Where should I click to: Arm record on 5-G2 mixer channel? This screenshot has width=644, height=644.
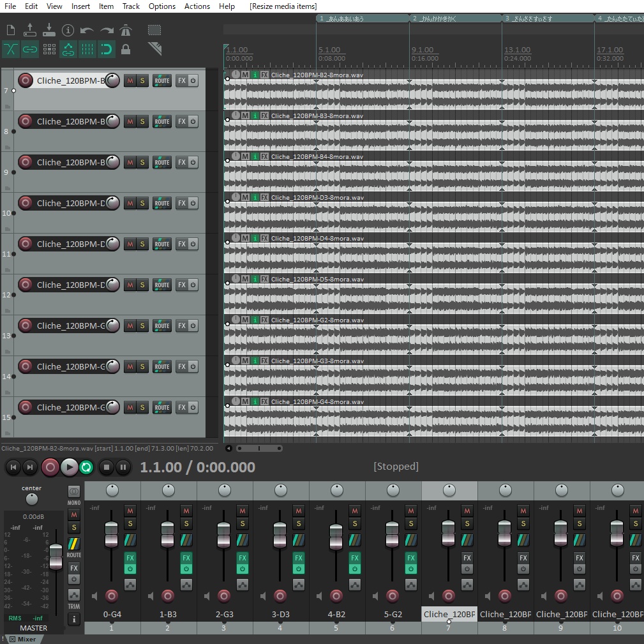393,595
